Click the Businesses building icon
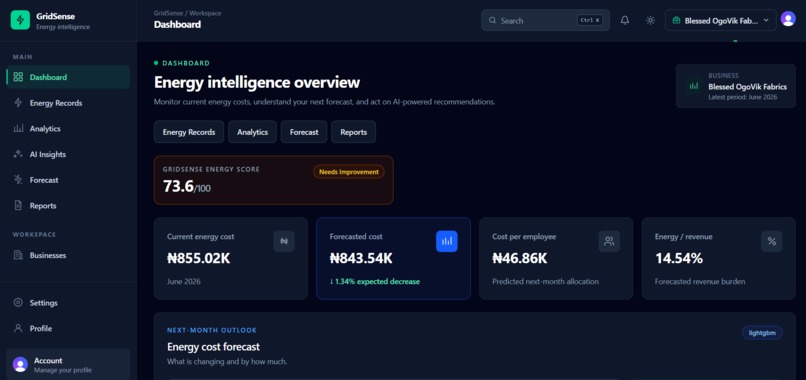806x380 pixels. 18,255
